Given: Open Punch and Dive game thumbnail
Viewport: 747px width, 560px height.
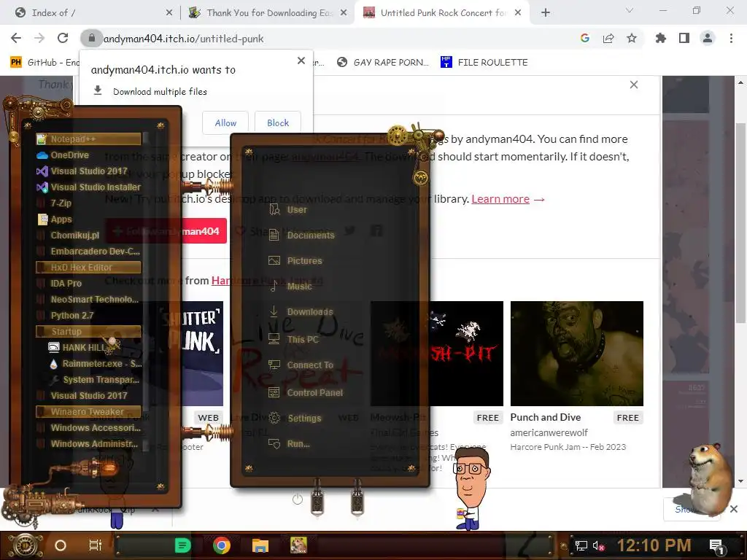Looking at the screenshot, I should tap(577, 354).
